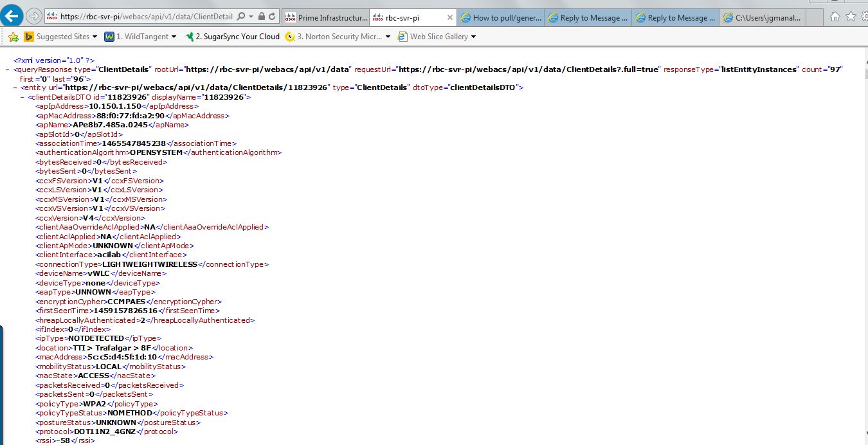The width and height of the screenshot is (868, 445).
Task: Click the apName value APe8b7.485a.0245
Action: point(110,125)
